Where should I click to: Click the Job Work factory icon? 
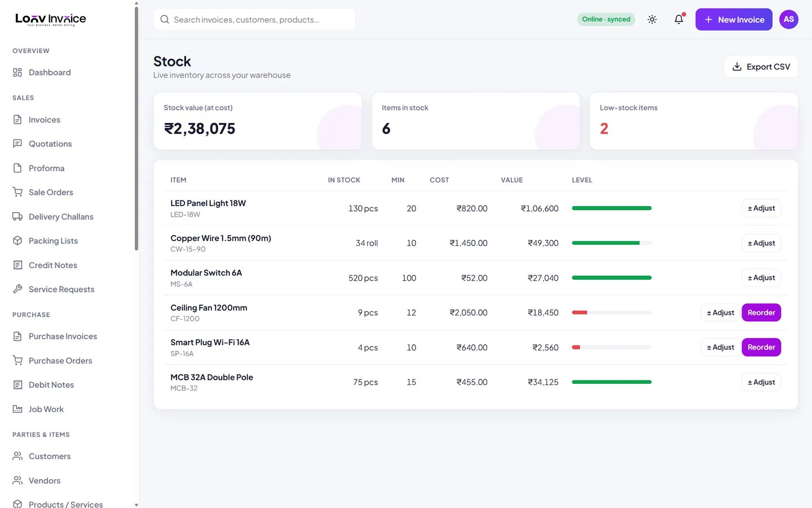(x=17, y=409)
